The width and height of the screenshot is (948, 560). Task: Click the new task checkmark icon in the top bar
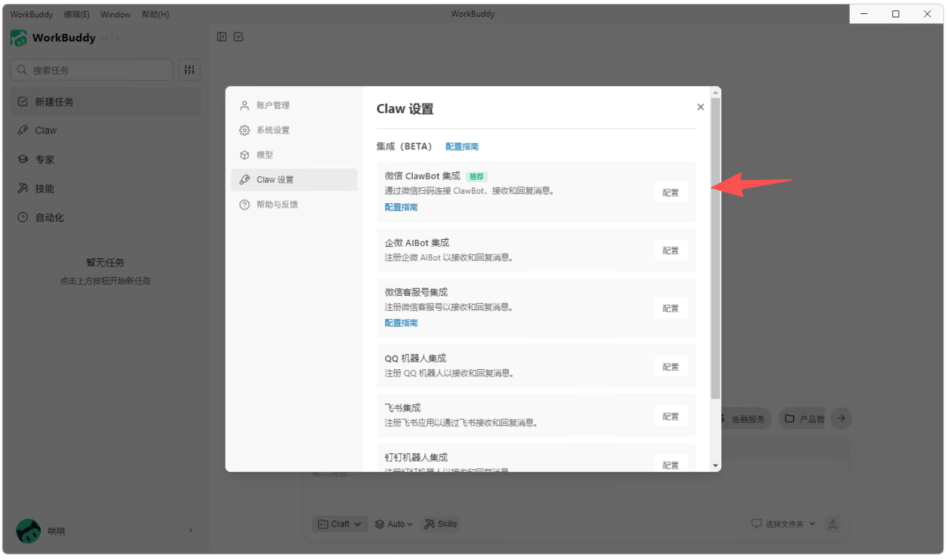click(239, 37)
